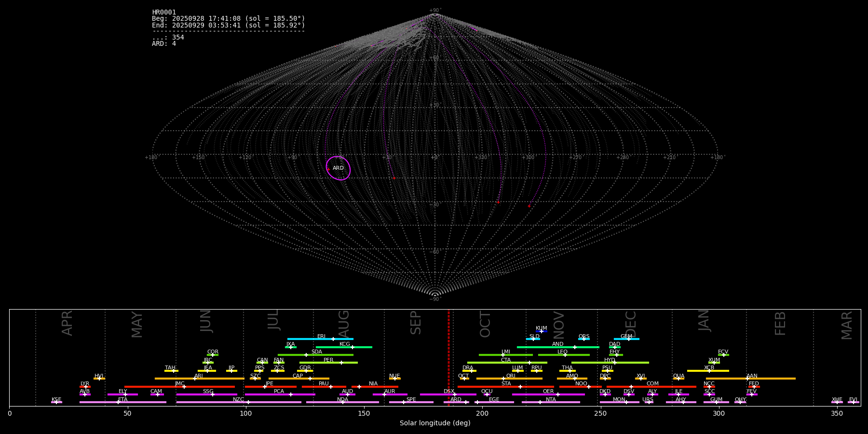868x434 pixels.
Task: Click the OCT month label
Action: coord(485,324)
